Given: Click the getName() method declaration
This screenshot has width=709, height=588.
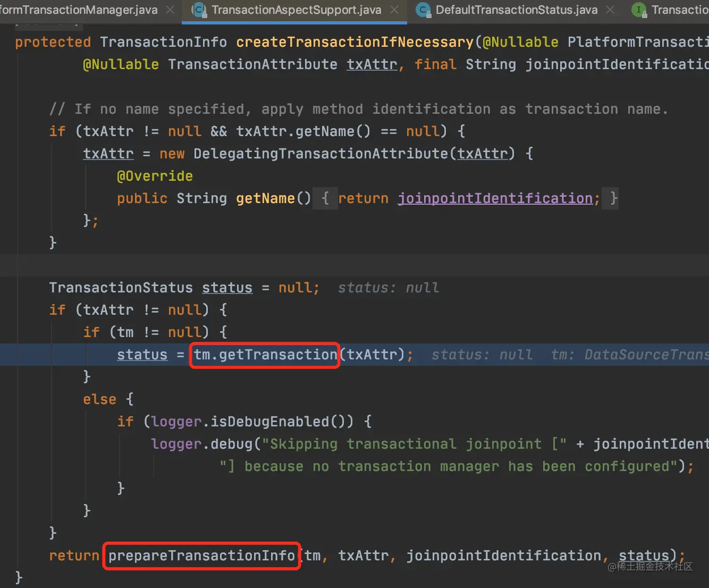Looking at the screenshot, I should pos(273,198).
